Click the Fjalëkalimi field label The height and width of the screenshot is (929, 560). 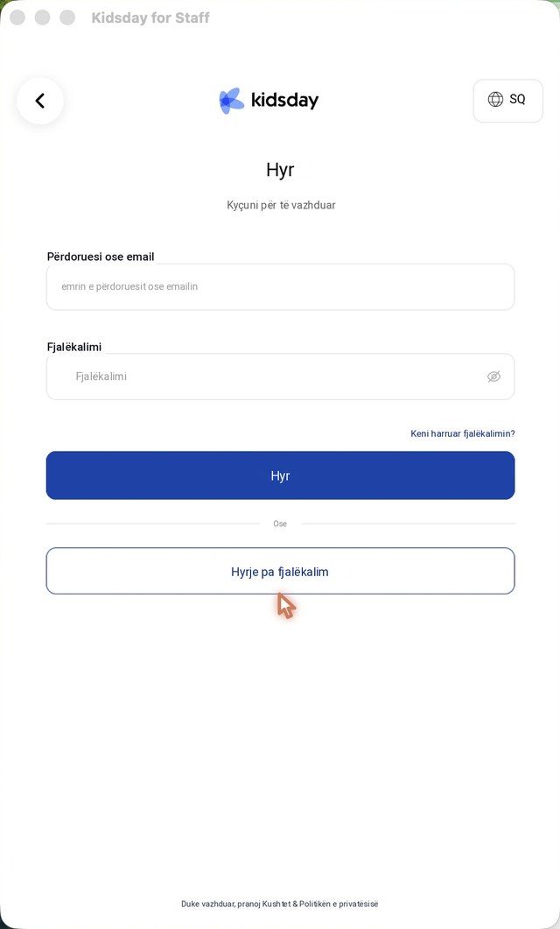coord(74,347)
